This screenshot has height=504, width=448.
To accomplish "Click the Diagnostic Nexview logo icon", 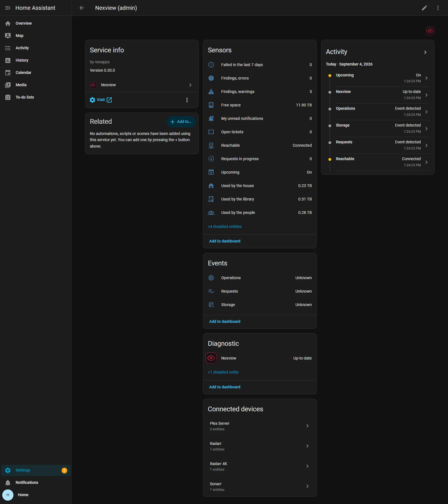I will (x=211, y=358).
